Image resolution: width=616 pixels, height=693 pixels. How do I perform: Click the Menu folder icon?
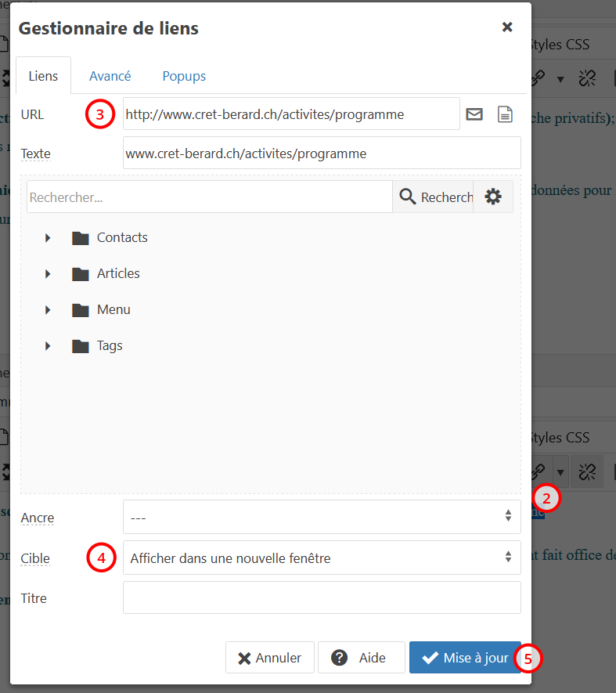tap(81, 310)
